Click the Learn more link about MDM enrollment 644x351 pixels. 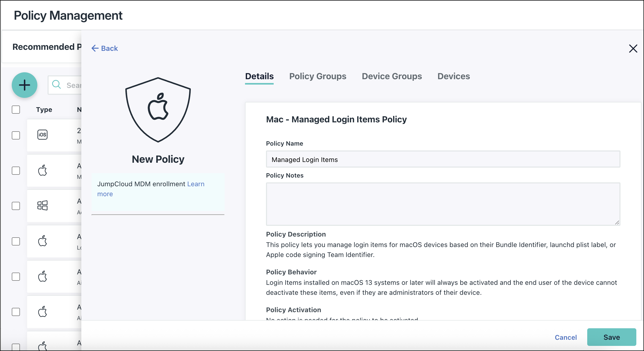(x=195, y=184)
